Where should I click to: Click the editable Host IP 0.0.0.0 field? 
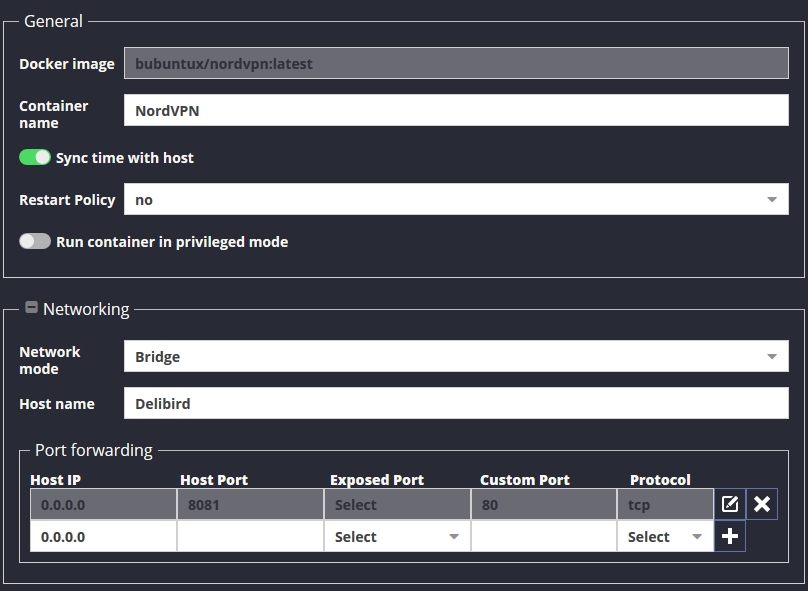[x=103, y=536]
